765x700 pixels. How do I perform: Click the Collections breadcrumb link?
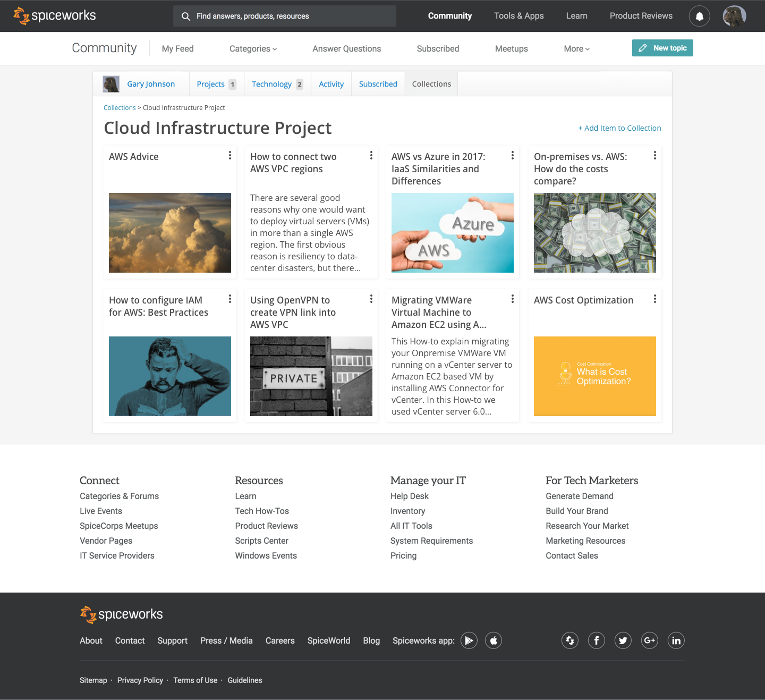point(120,108)
